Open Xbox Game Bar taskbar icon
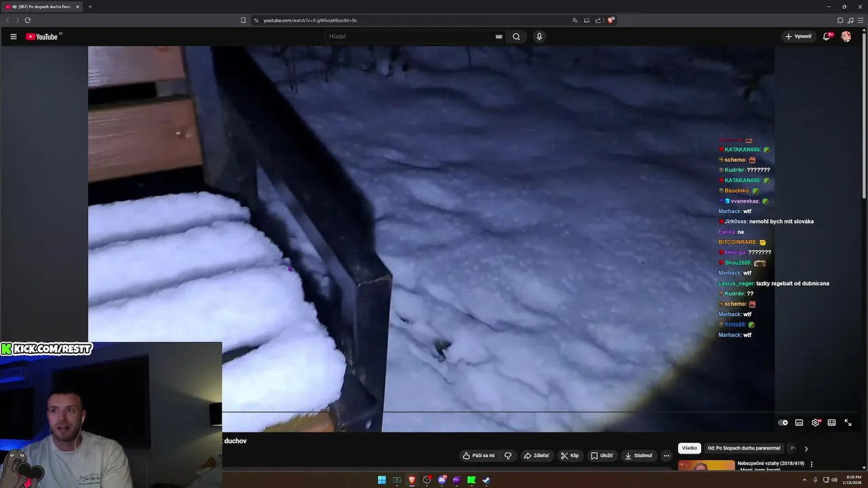 tap(397, 480)
